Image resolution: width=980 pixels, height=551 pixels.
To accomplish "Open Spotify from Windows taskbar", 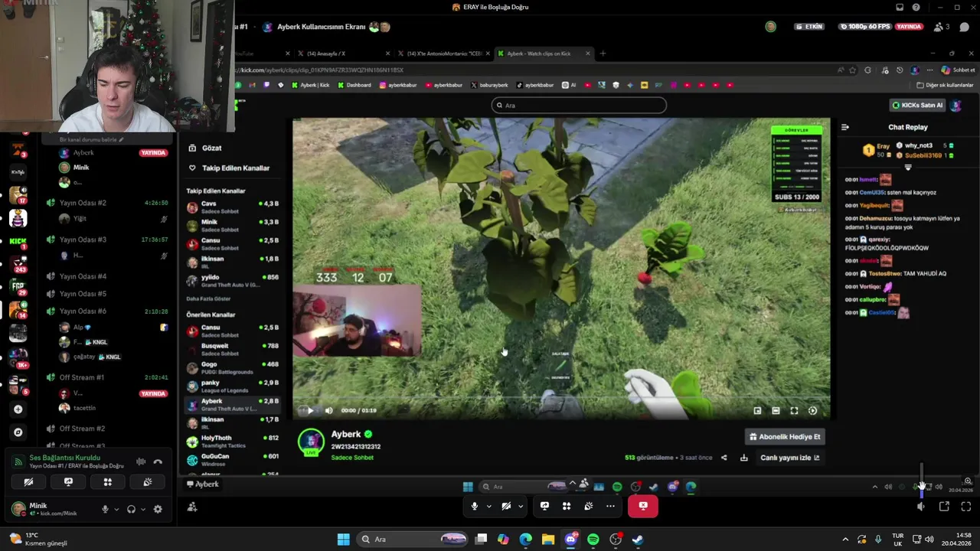I will click(x=593, y=540).
